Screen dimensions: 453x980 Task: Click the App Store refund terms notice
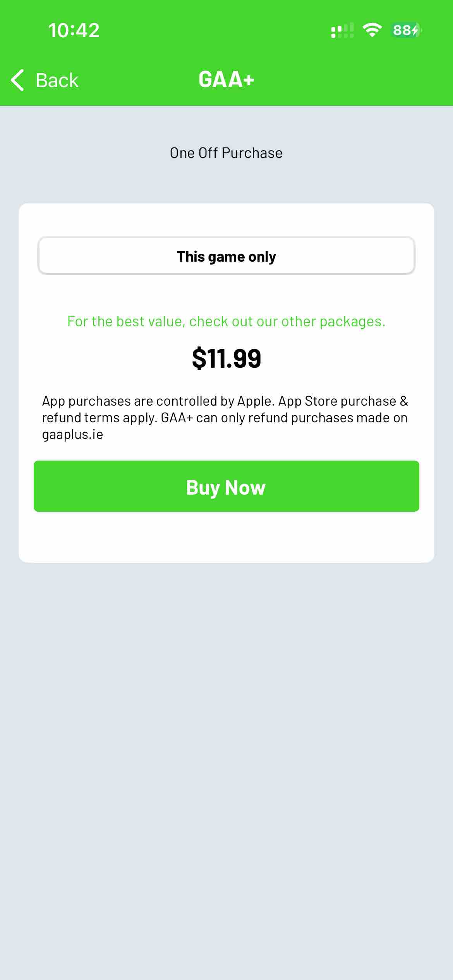tap(225, 418)
